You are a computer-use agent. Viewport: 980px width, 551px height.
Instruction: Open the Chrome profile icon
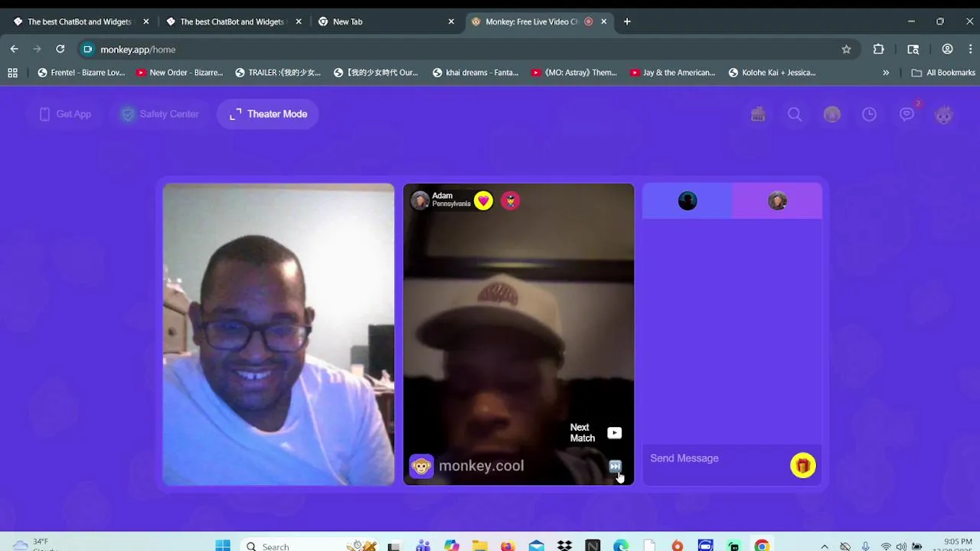coord(948,49)
